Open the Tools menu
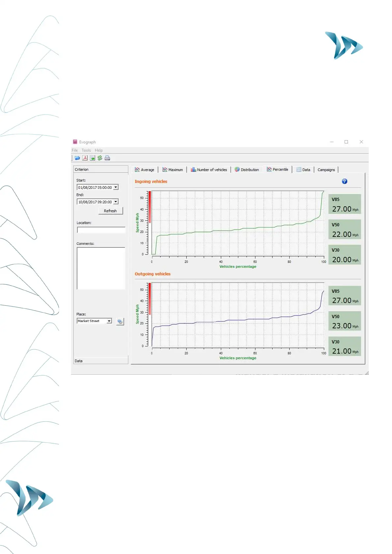 pyautogui.click(x=86, y=150)
